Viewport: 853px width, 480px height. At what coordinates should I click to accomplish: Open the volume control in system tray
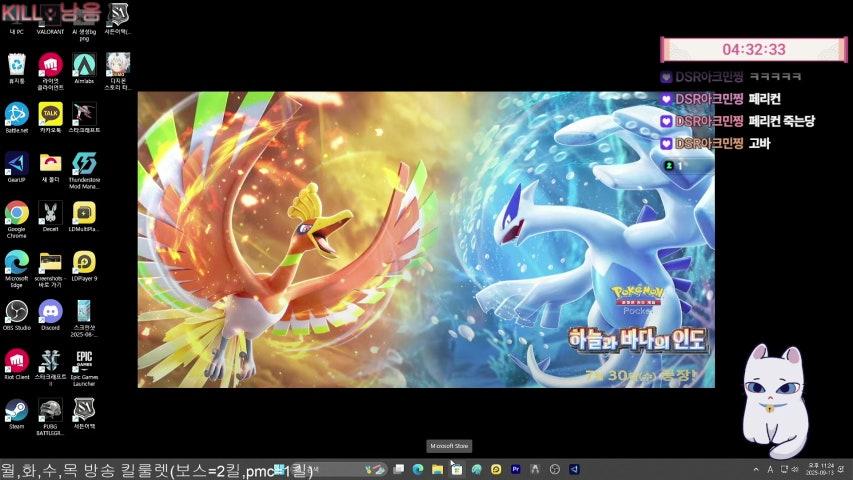(x=795, y=469)
